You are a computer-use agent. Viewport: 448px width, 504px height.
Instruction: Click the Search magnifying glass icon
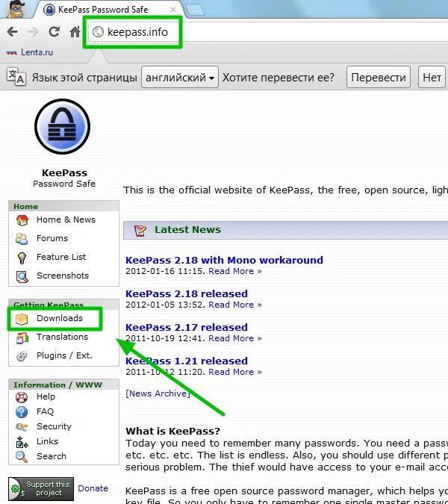(x=22, y=457)
